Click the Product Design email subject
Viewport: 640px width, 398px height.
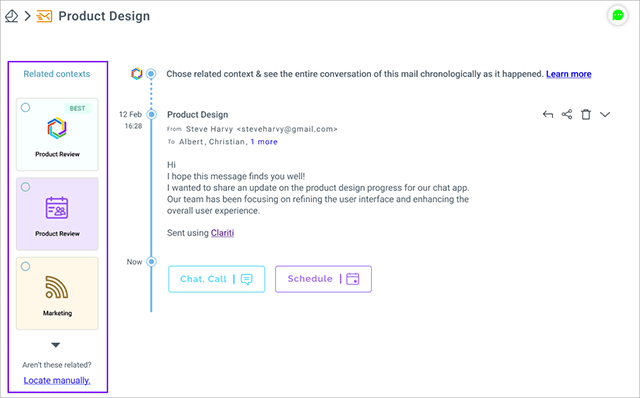click(x=198, y=115)
